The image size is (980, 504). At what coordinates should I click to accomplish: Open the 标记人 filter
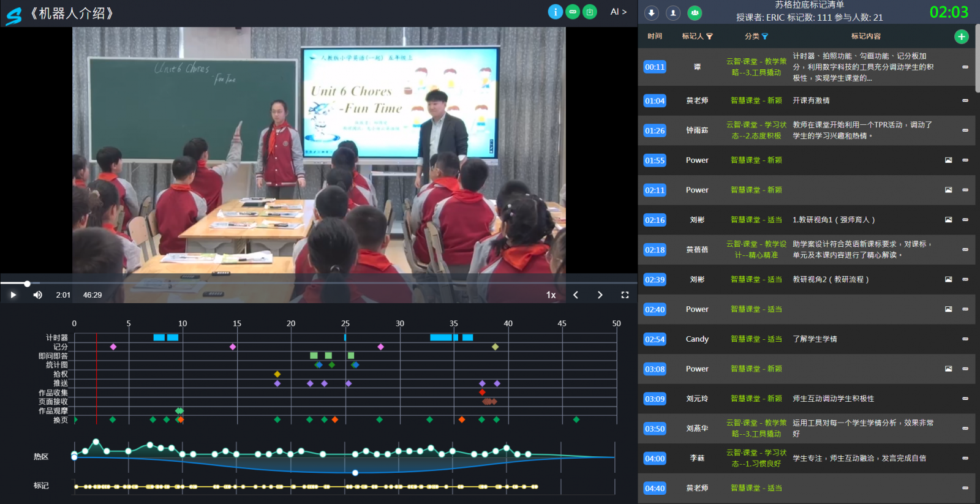pyautogui.click(x=709, y=37)
